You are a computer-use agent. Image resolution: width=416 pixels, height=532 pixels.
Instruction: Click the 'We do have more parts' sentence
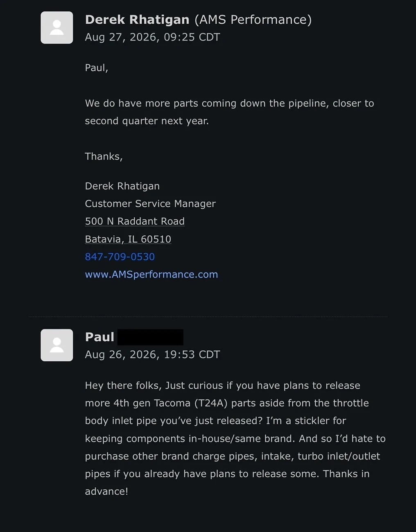(229, 112)
